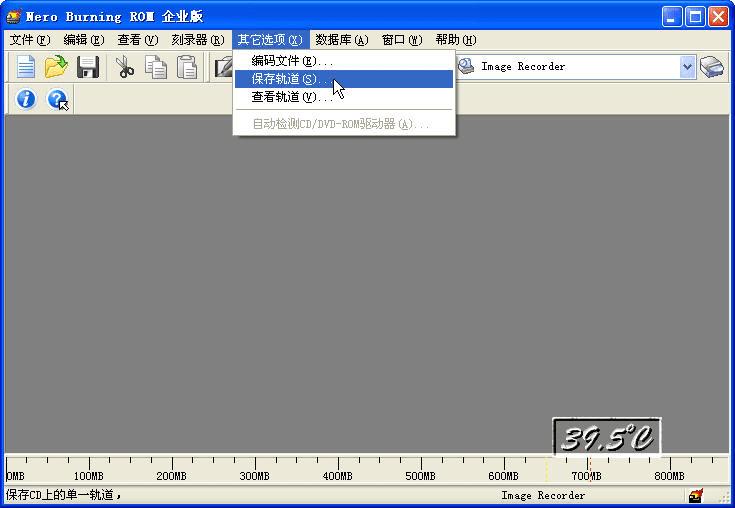This screenshot has width=735, height=508.
Task: Click the 39.5°C temperature overlay
Action: (607, 436)
